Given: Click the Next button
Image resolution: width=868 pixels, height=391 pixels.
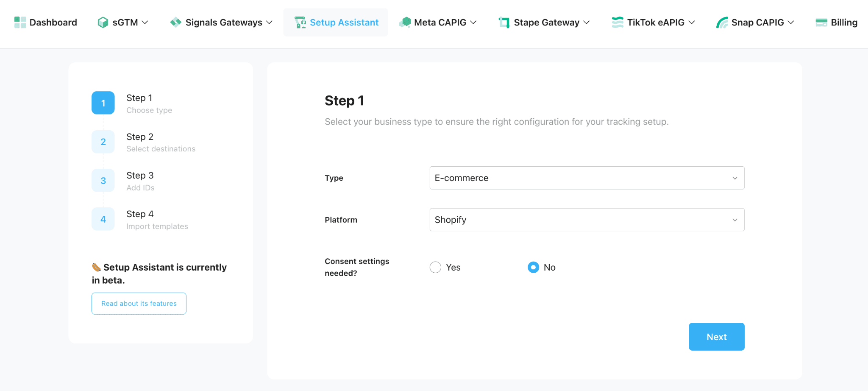Looking at the screenshot, I should [717, 337].
